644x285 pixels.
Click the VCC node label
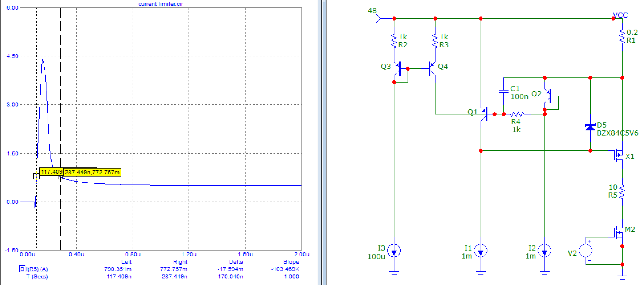click(x=620, y=15)
